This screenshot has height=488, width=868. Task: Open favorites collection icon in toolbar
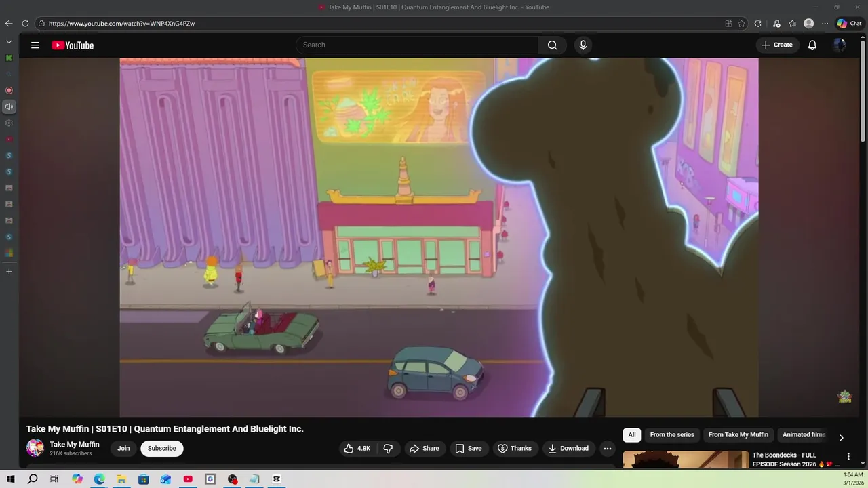click(792, 23)
